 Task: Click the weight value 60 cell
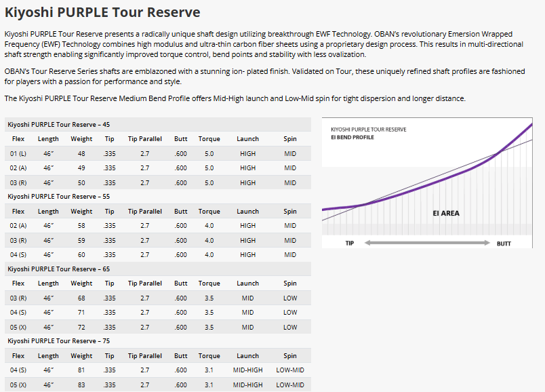pyautogui.click(x=81, y=255)
